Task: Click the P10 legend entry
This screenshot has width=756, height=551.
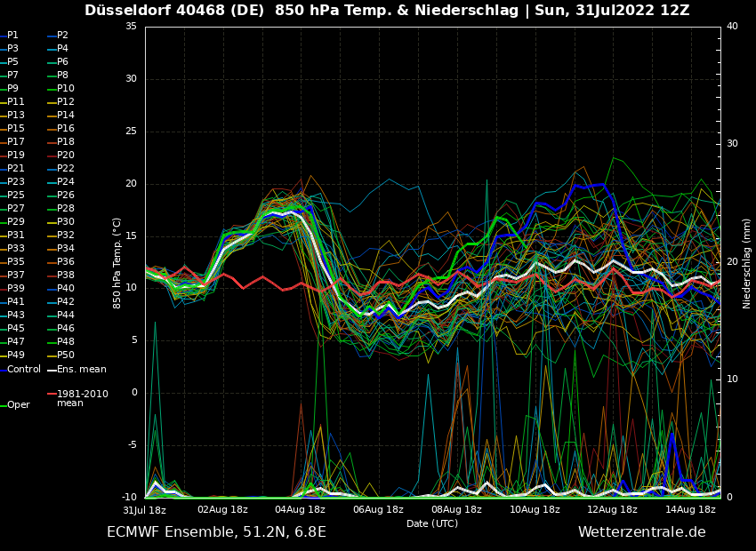Action: coord(66,89)
